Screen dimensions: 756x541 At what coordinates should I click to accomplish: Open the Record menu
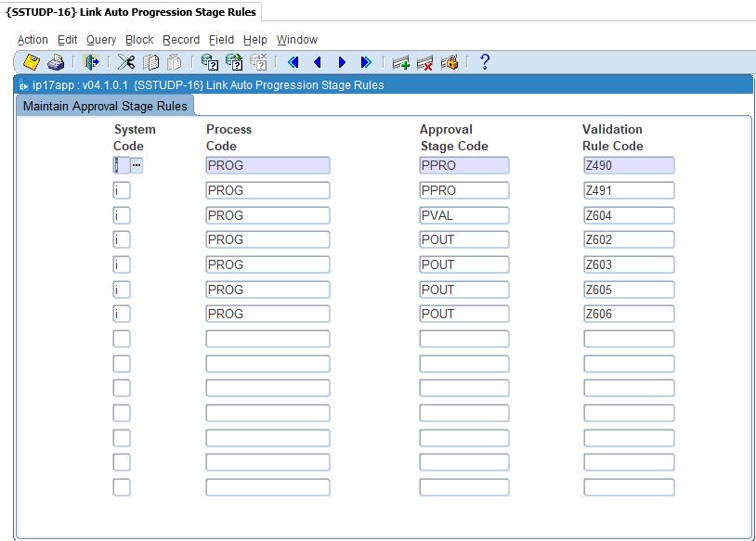[181, 40]
